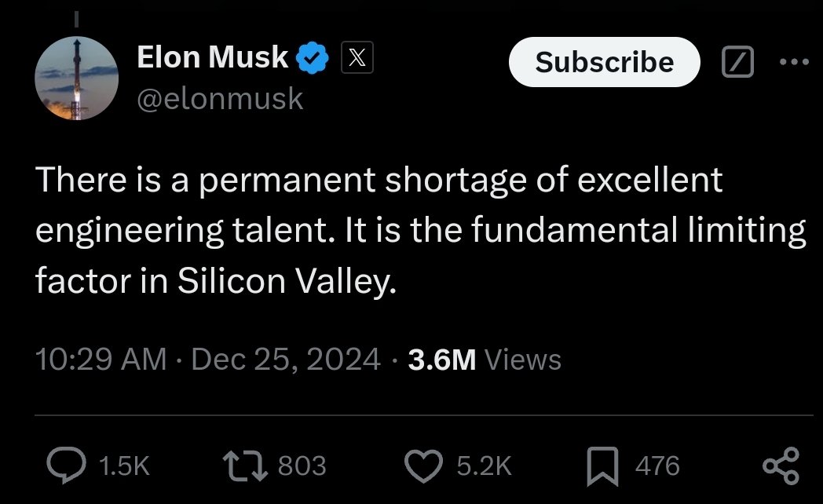Image resolution: width=823 pixels, height=504 pixels.
Task: Click the Dec 25, 2024 date
Action: click(286, 360)
